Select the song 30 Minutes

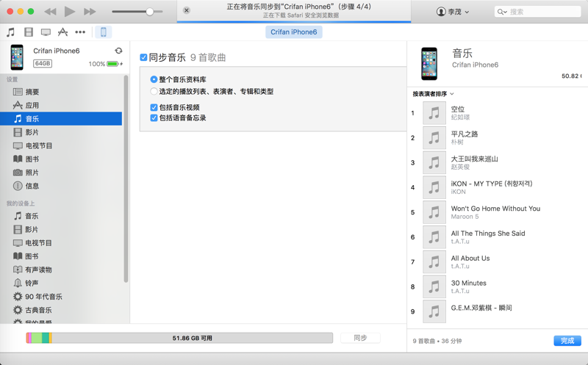click(498, 286)
